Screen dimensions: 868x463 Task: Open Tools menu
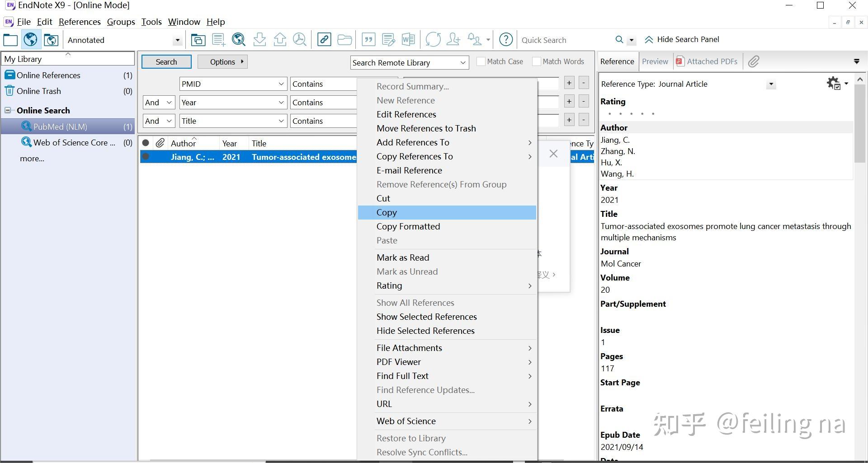tap(151, 22)
